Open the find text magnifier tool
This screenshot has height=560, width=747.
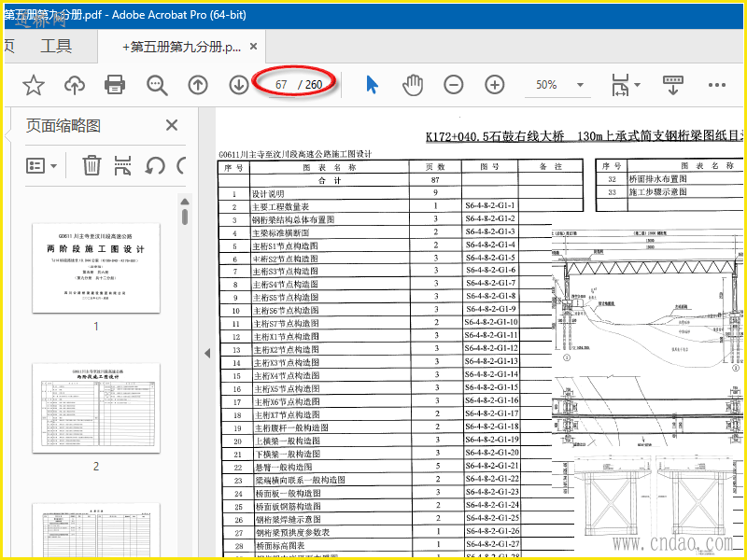[x=157, y=85]
